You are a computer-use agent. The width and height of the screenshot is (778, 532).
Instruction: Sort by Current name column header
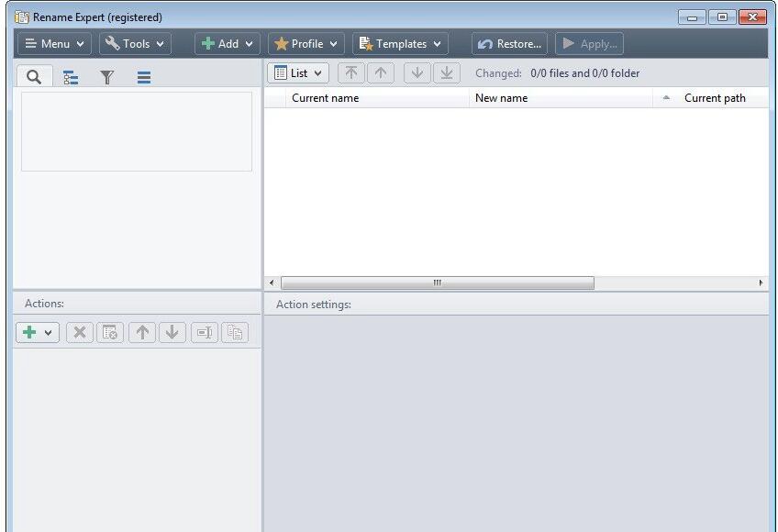[378, 98]
